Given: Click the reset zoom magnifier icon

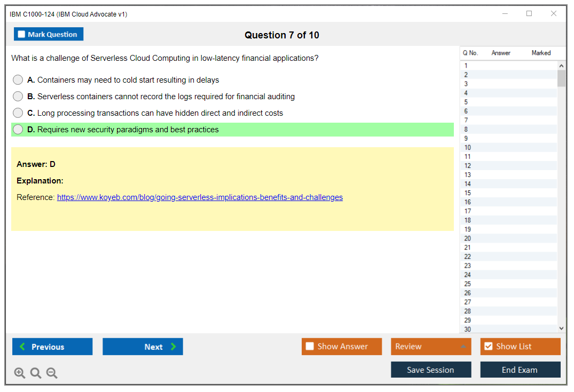Looking at the screenshot, I should click(x=36, y=373).
